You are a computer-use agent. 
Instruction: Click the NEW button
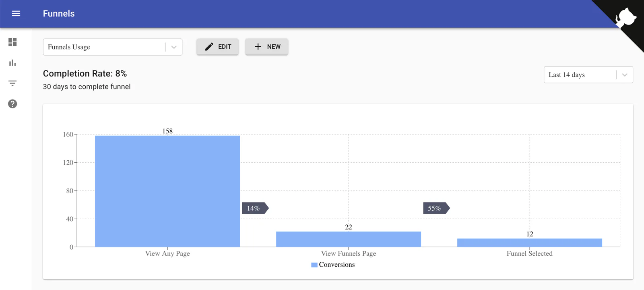pos(267,47)
